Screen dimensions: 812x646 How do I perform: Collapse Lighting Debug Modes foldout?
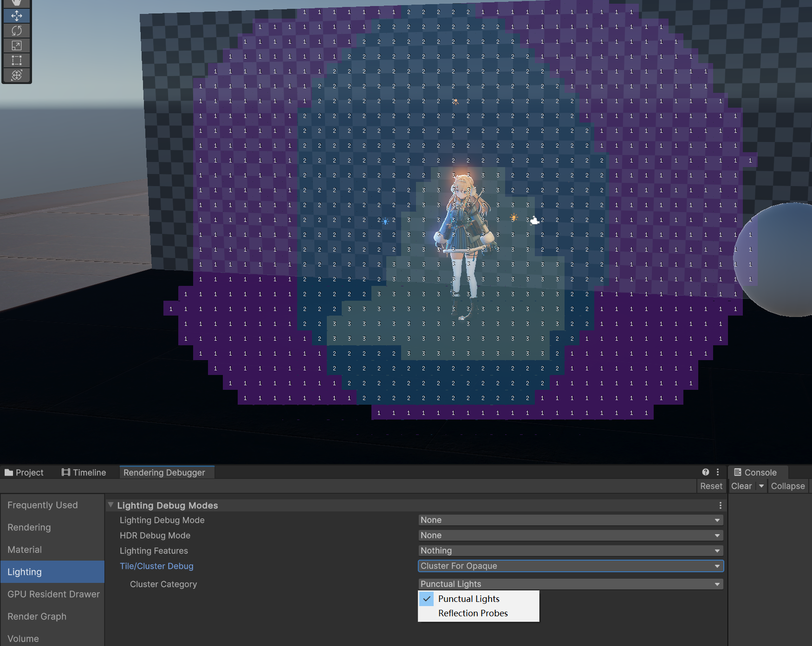click(x=111, y=505)
